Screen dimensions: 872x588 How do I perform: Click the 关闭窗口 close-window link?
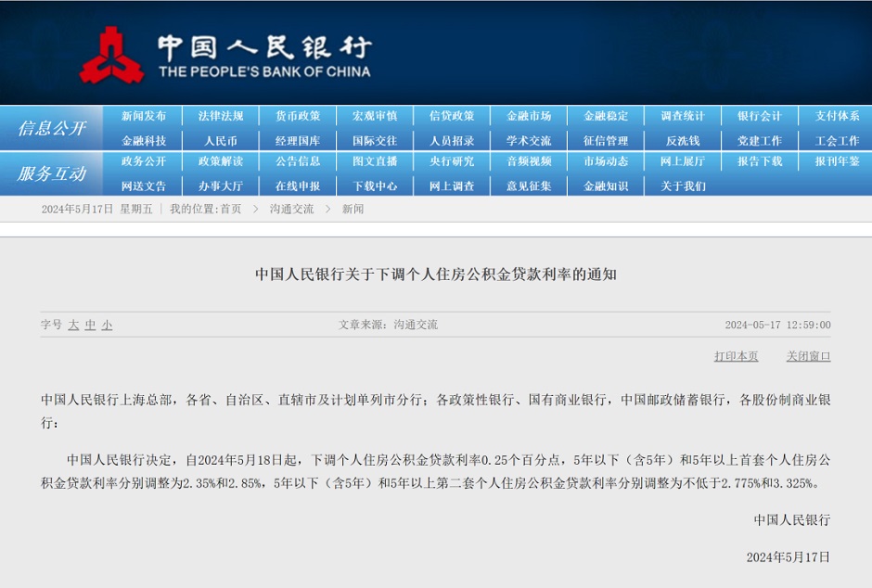click(x=806, y=355)
